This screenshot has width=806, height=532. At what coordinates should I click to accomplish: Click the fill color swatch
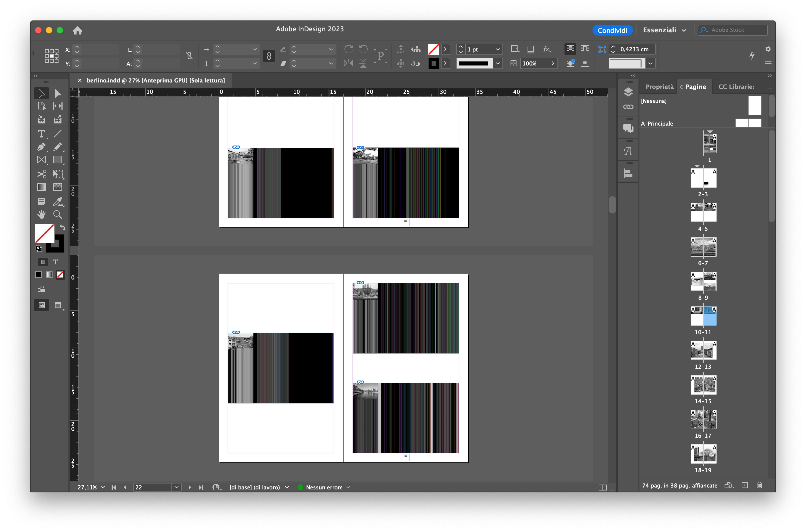tap(44, 233)
